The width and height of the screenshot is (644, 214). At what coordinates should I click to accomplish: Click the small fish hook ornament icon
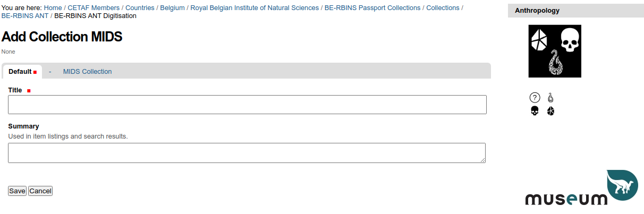[550, 98]
